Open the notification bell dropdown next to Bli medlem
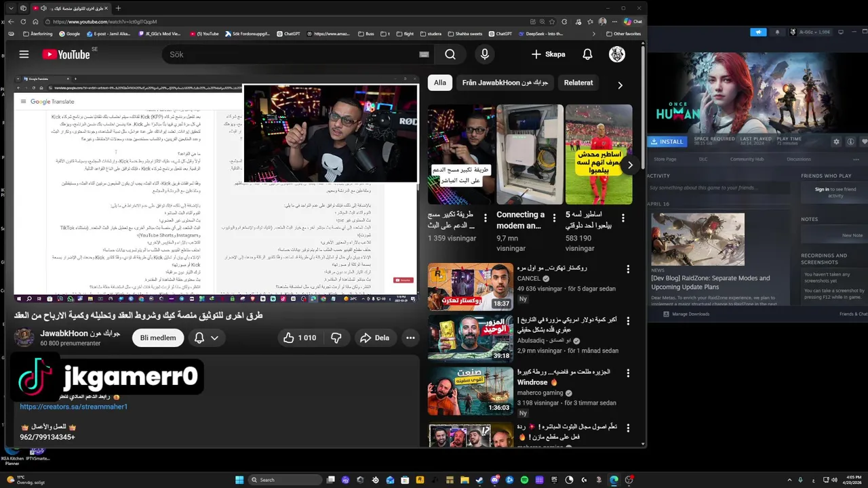This screenshot has width=868, height=488. pyautogui.click(x=207, y=338)
